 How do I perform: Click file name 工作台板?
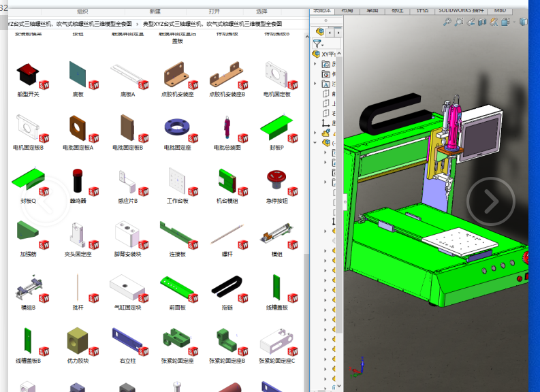click(x=177, y=201)
